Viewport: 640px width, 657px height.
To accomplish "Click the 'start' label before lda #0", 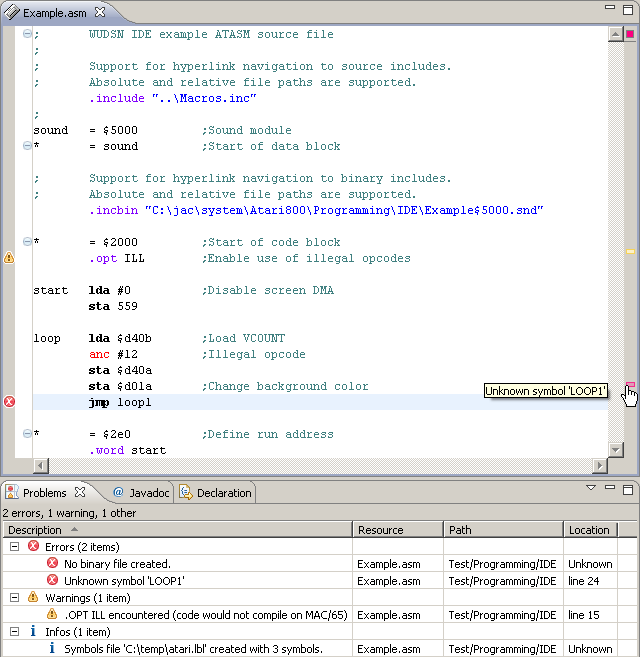I will point(50,290).
